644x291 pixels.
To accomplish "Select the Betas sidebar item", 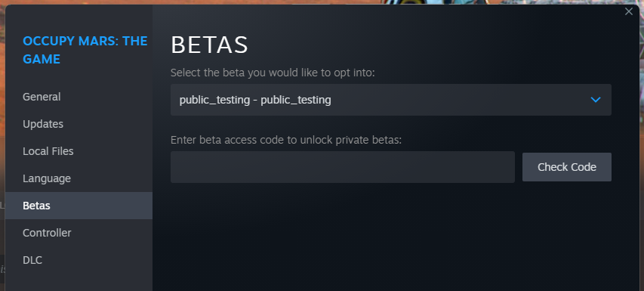I will click(x=79, y=206).
